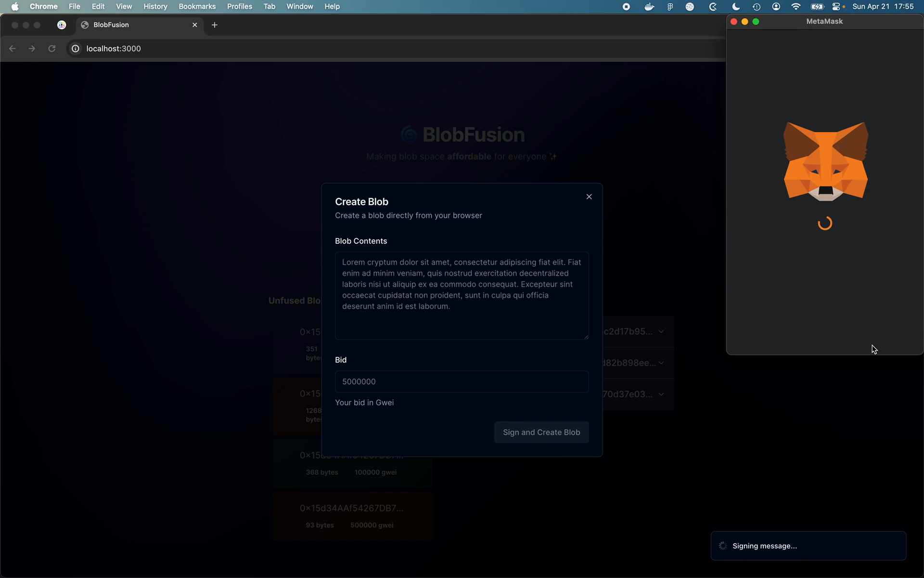Click the 'Create Blob' dialog title
Screen dimensions: 924x578
point(361,202)
